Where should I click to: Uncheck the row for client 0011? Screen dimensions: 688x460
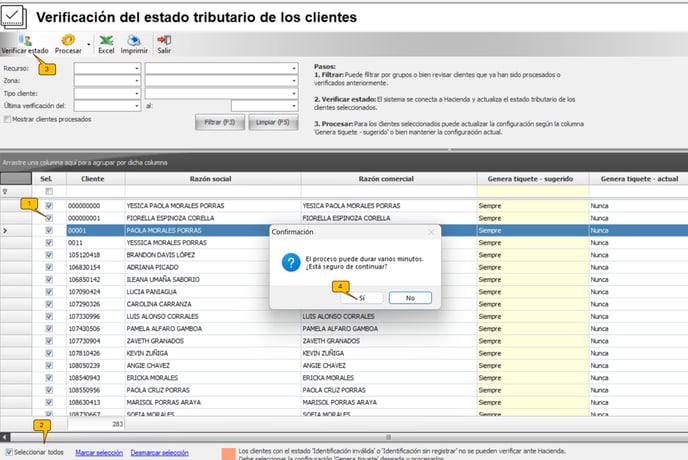pyautogui.click(x=49, y=242)
